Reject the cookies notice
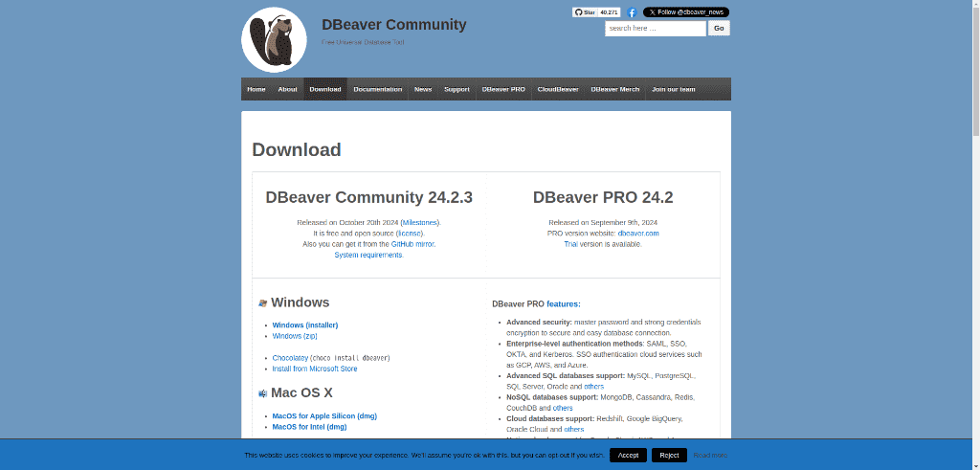This screenshot has width=980, height=470. coord(669,455)
